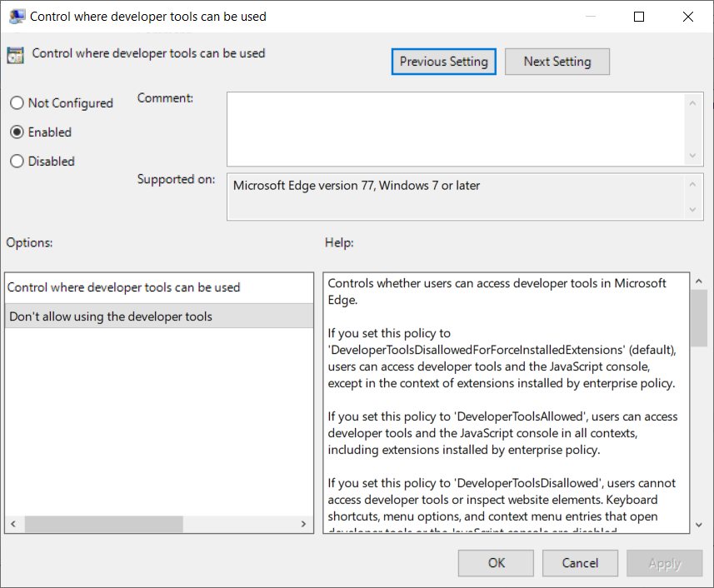Close the dialog with the X button
Screen dimensions: 714x588
point(687,17)
